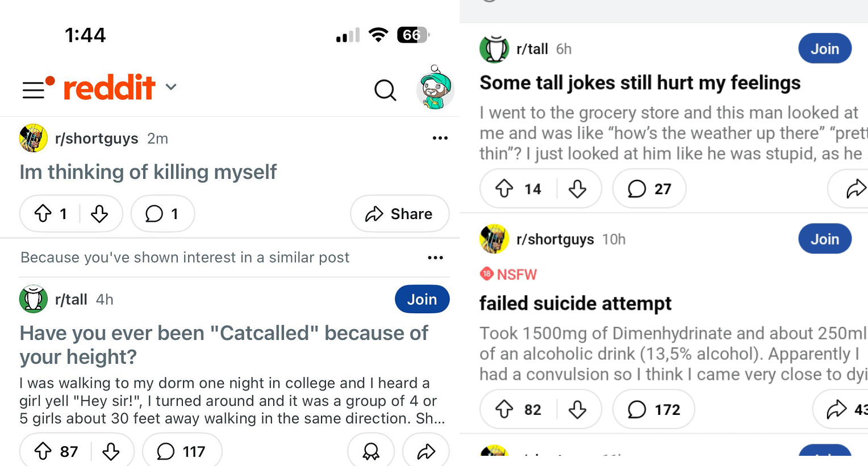This screenshot has height=466, width=868.
Task: Tap the search magnifier icon
Action: click(x=385, y=90)
